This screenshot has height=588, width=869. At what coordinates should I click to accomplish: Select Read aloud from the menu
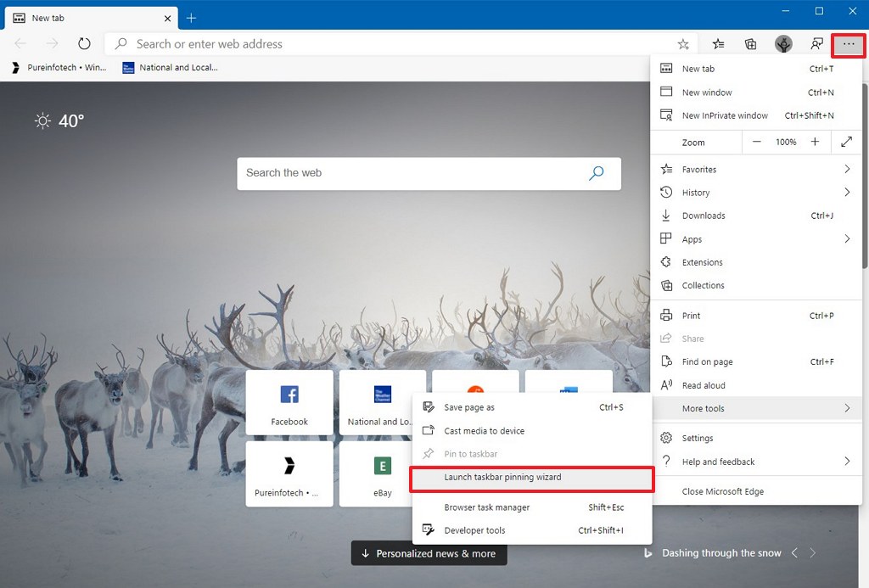point(698,384)
